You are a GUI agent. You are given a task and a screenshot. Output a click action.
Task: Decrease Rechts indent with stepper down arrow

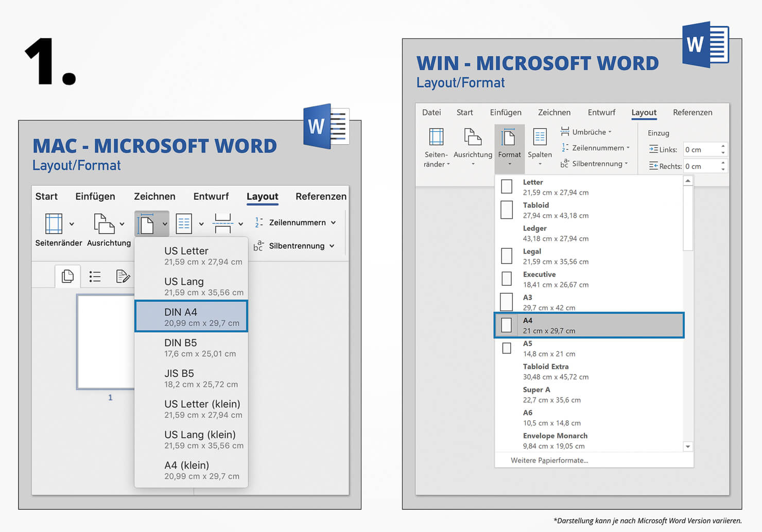(x=723, y=169)
